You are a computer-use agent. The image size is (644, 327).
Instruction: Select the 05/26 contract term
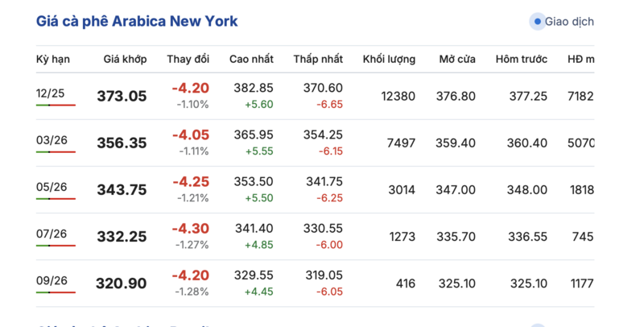(x=52, y=187)
